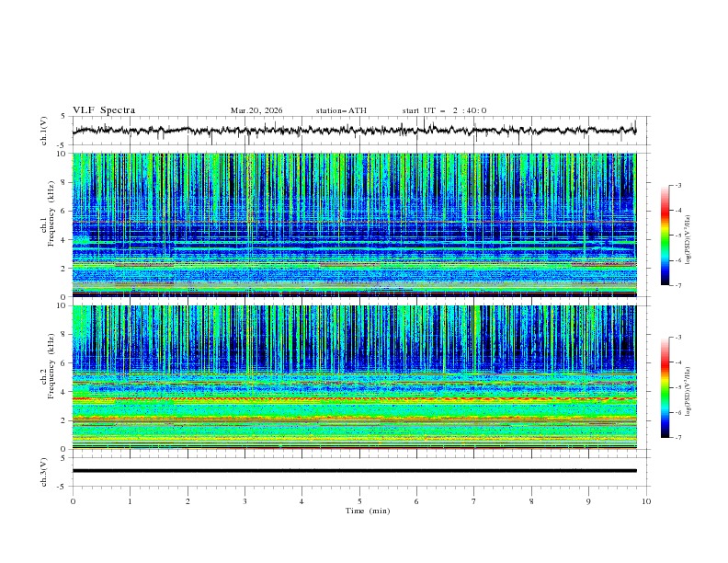Click the "-7" tick on upper color bar
This screenshot has width=728, height=563.
(678, 286)
